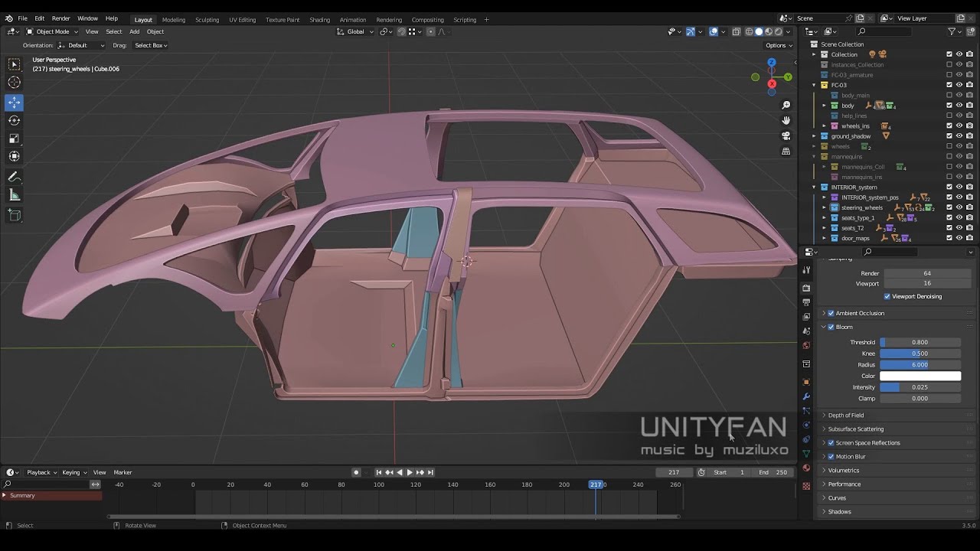980x551 pixels.
Task: Click the zoom magnifier viewport icon
Action: point(786,106)
